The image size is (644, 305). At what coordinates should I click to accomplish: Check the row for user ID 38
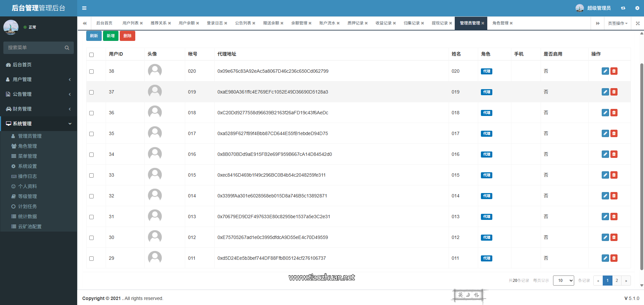click(x=91, y=71)
